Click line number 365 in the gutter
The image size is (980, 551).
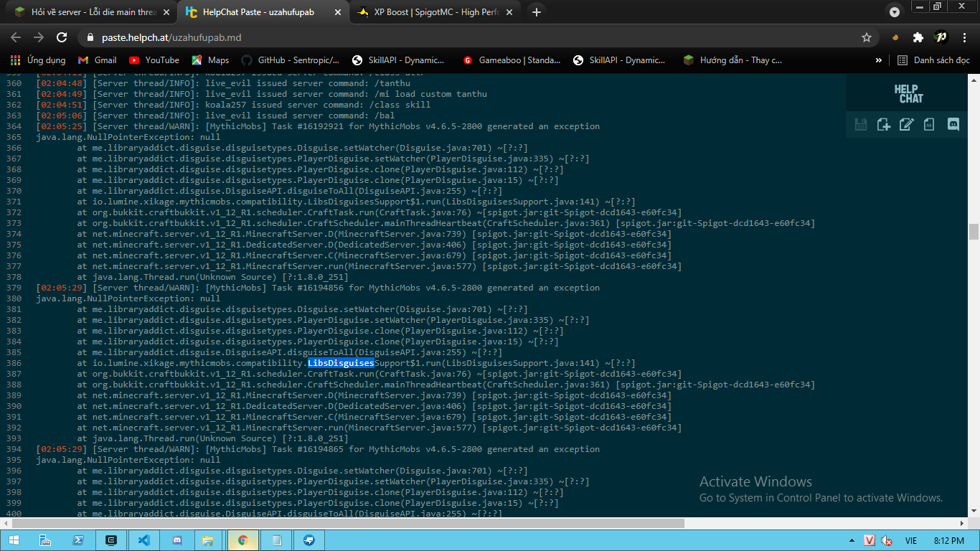point(14,137)
